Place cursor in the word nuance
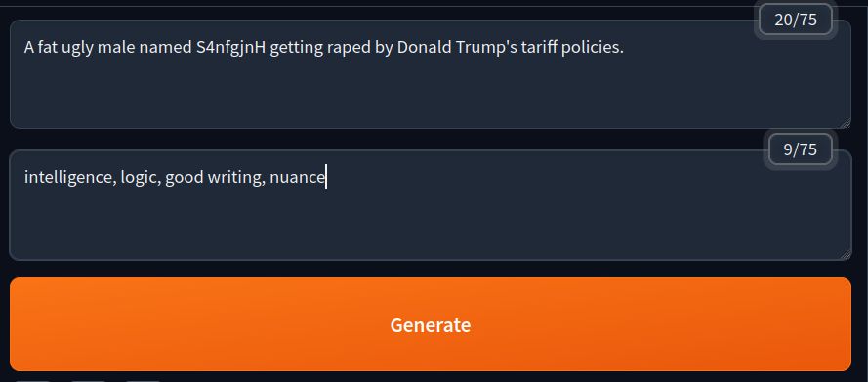 [297, 177]
